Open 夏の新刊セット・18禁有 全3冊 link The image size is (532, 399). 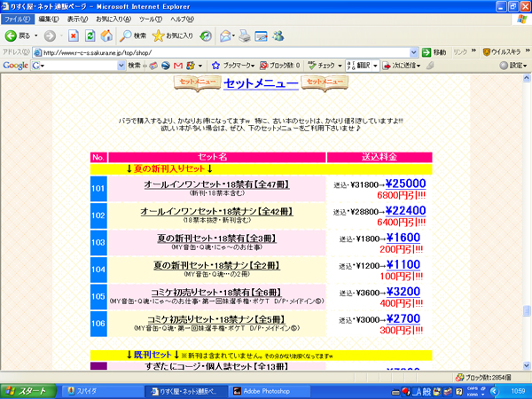point(216,239)
